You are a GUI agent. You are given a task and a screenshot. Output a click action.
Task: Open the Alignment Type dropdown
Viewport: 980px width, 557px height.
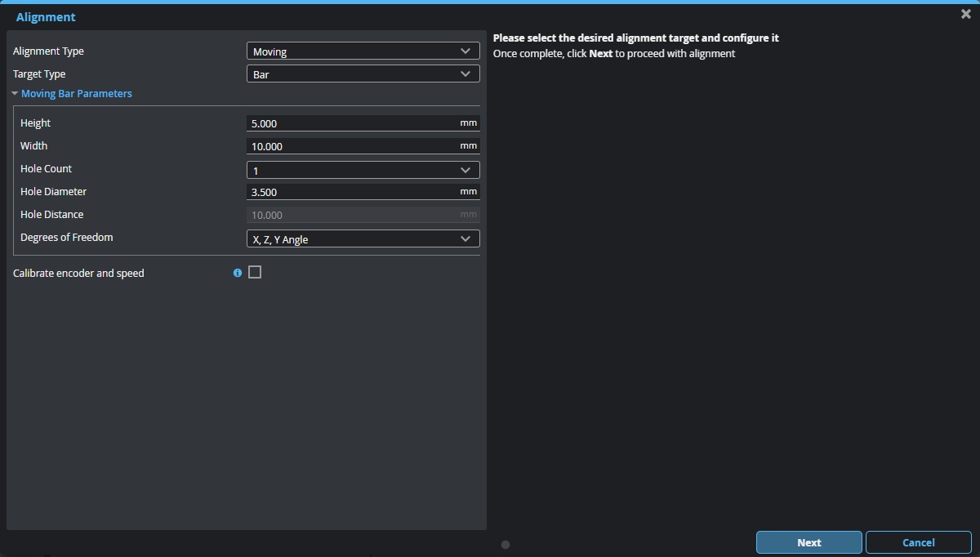tap(363, 51)
